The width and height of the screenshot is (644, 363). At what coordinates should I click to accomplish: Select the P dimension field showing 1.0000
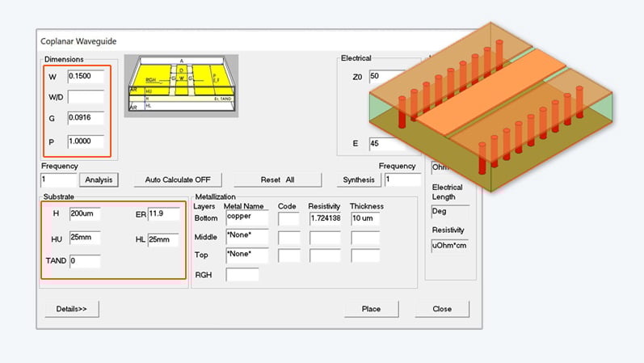pyautogui.click(x=86, y=141)
